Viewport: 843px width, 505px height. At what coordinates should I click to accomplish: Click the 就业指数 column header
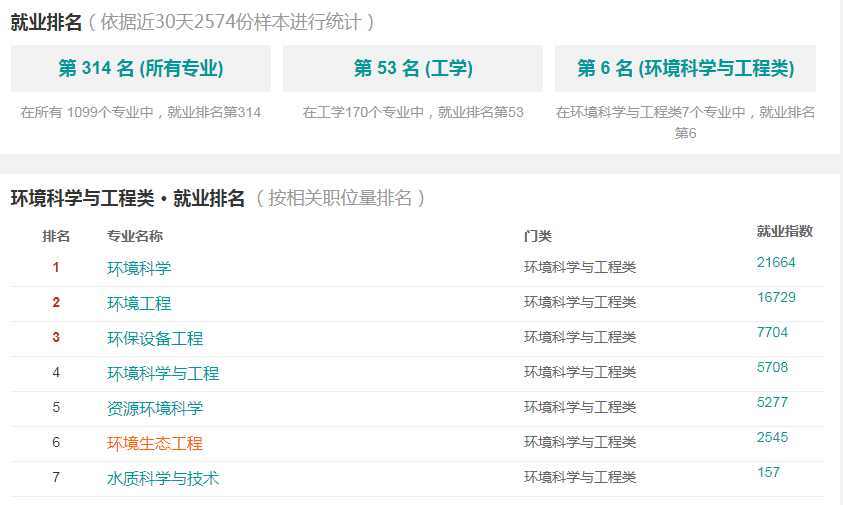tap(784, 231)
